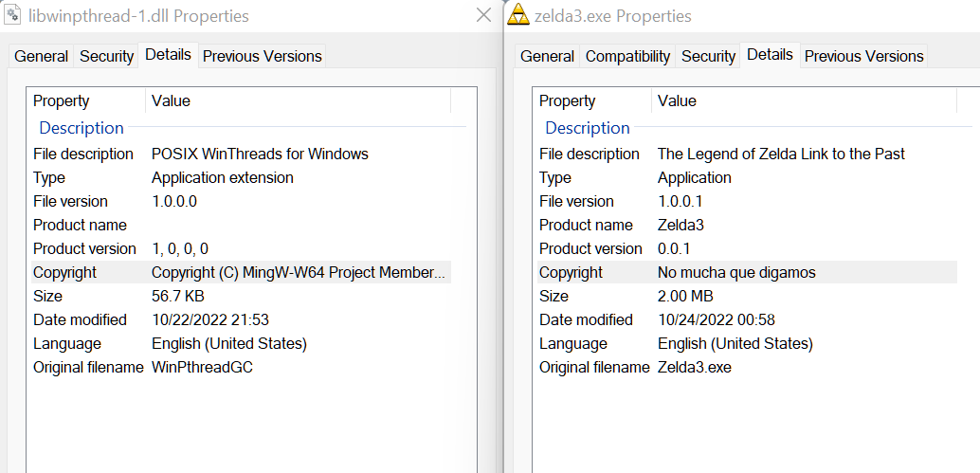The width and height of the screenshot is (980, 473).
Task: Close the libwinpthread-1.dll Properties window
Action: [483, 15]
